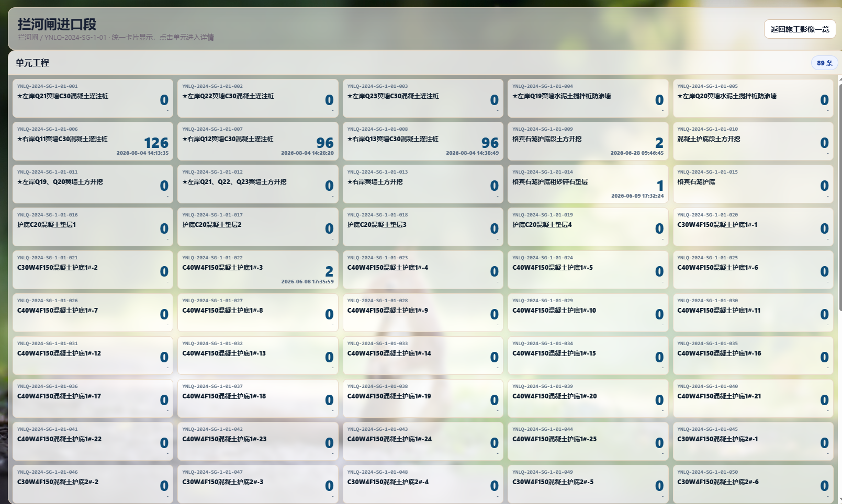
Task: Open the C40W4F150混凝土护底1#-14 card
Action: [x=423, y=356]
